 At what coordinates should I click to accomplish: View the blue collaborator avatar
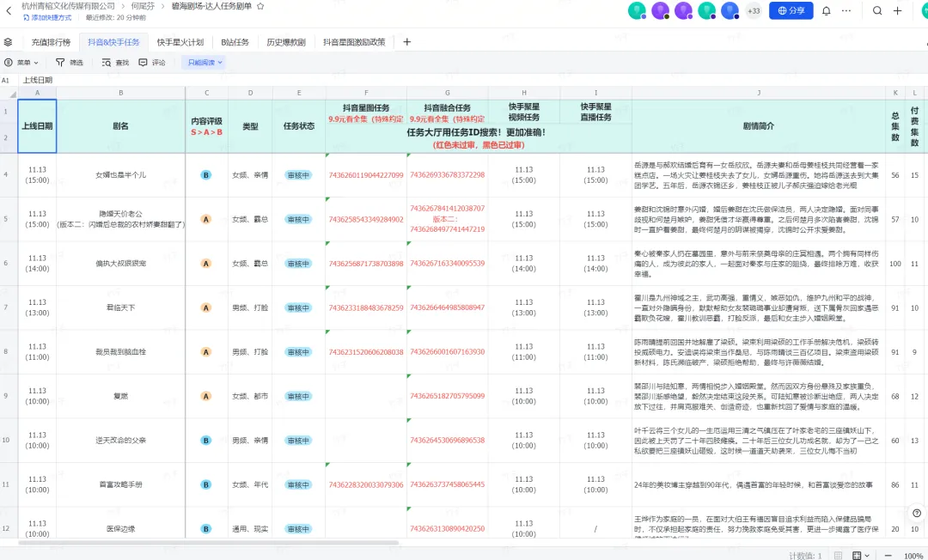(730, 10)
